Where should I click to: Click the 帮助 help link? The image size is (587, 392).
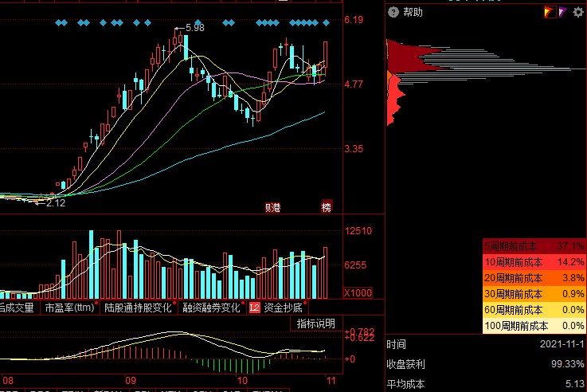tap(413, 12)
